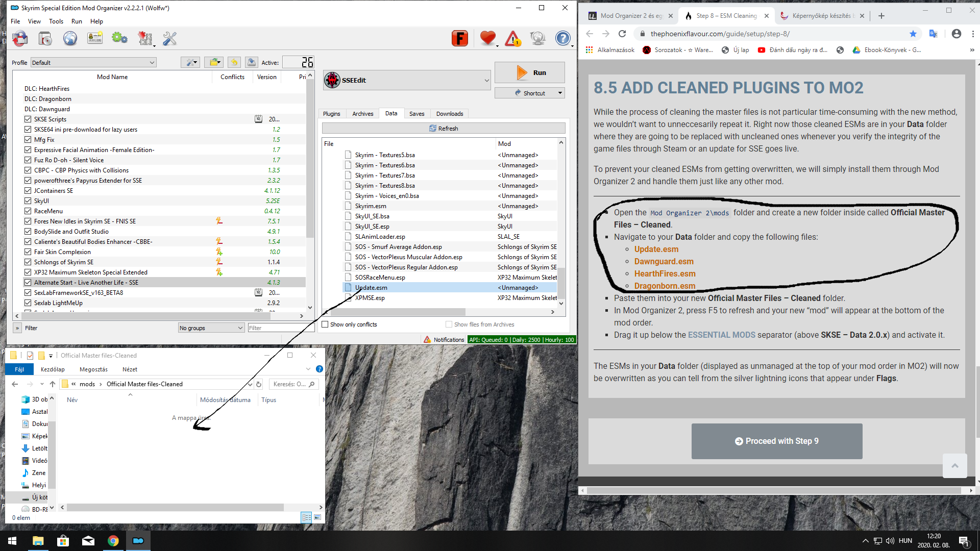Click the File Explorer horizontal scrollbar
The height and width of the screenshot is (551, 980).
pyautogui.click(x=175, y=508)
